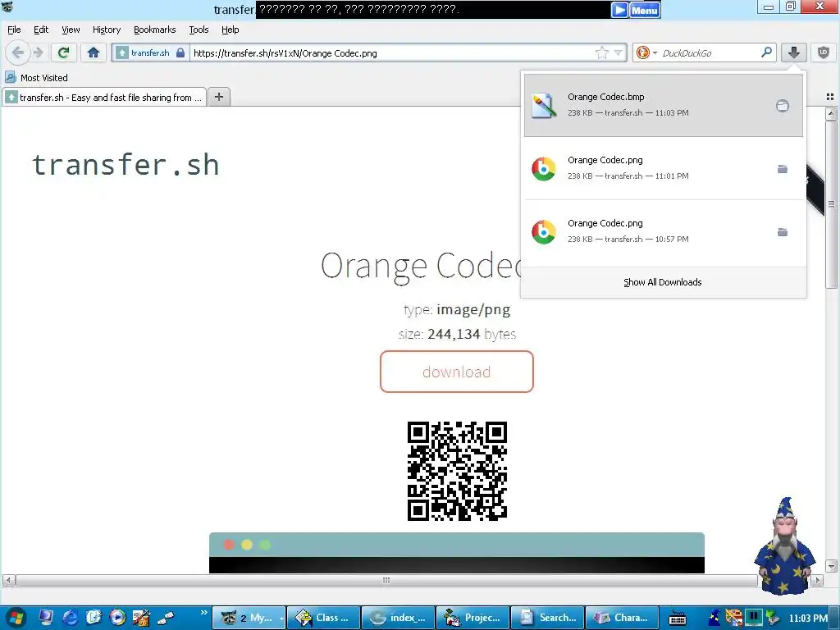Screen dimensions: 840x630
Task: Click the blue play button in title bar
Action: coord(619,10)
